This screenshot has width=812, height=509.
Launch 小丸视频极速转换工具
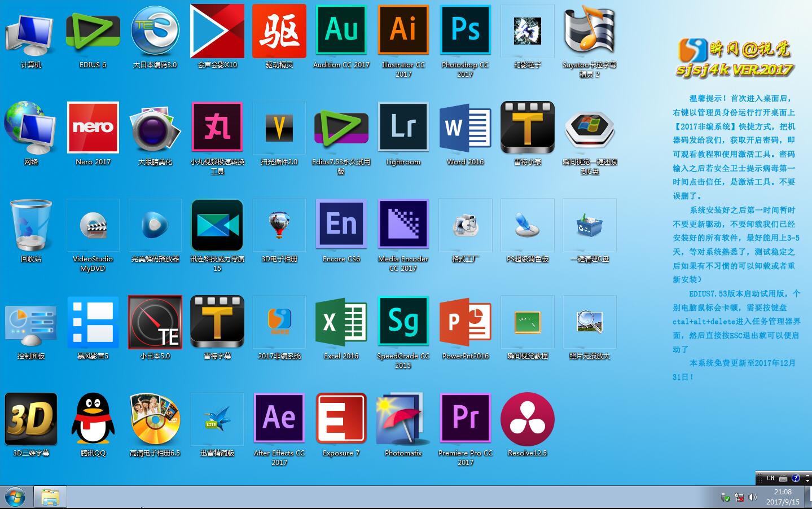[217, 128]
